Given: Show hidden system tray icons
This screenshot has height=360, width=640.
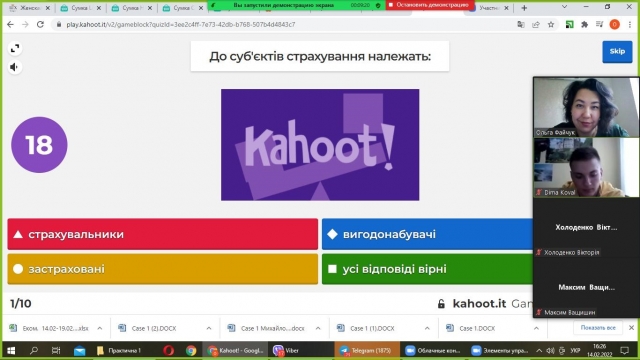Looking at the screenshot, I should (539, 351).
